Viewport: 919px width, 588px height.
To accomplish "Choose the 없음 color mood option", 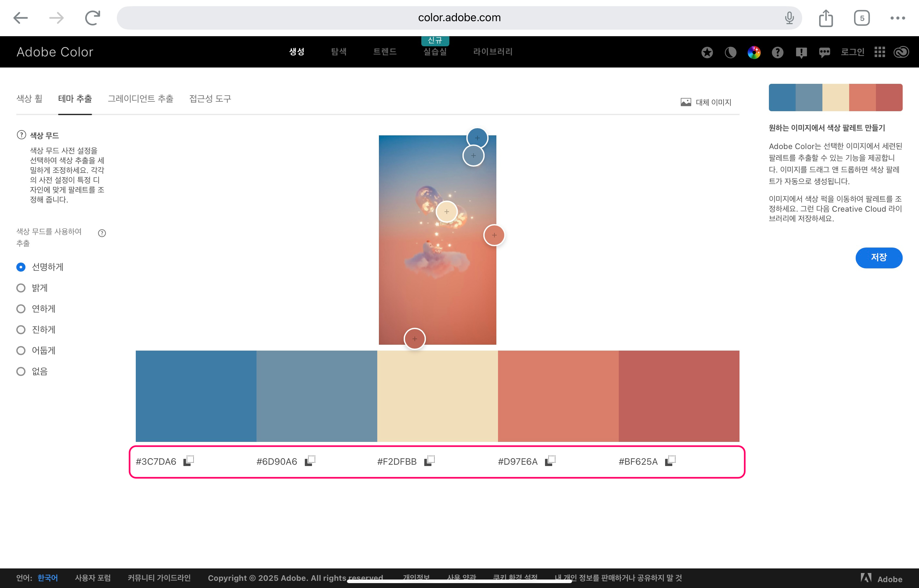I will click(x=21, y=371).
